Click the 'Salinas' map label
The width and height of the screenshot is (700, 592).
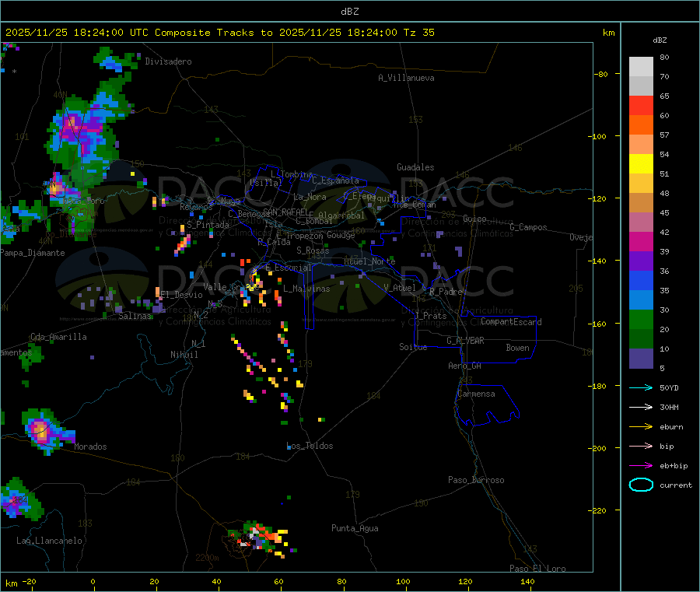pos(135,316)
